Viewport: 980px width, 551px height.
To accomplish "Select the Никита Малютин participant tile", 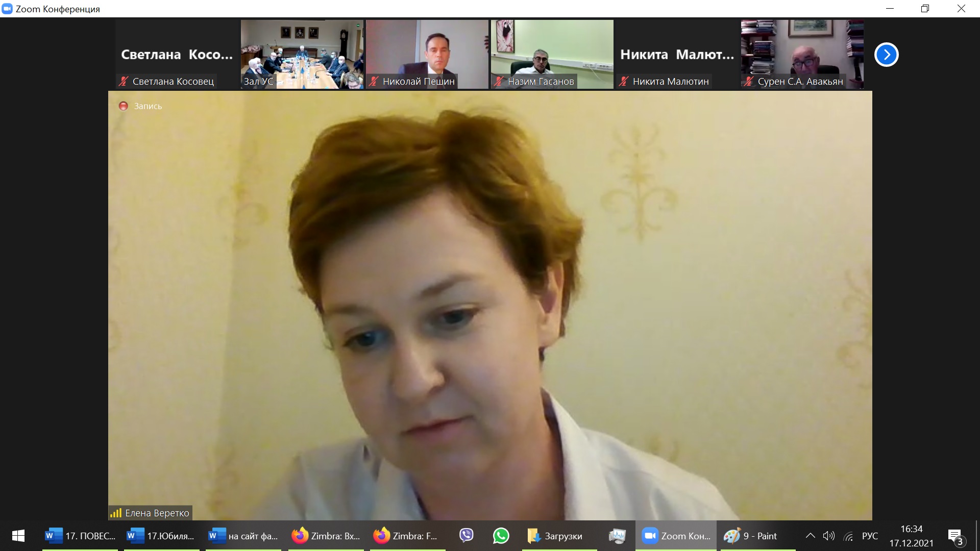I will pyautogui.click(x=677, y=55).
